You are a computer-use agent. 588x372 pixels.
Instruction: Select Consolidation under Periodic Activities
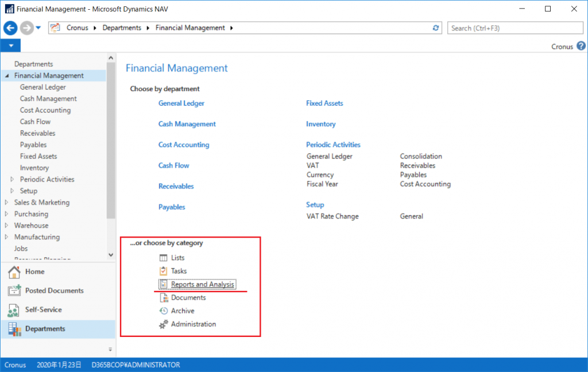coord(421,156)
